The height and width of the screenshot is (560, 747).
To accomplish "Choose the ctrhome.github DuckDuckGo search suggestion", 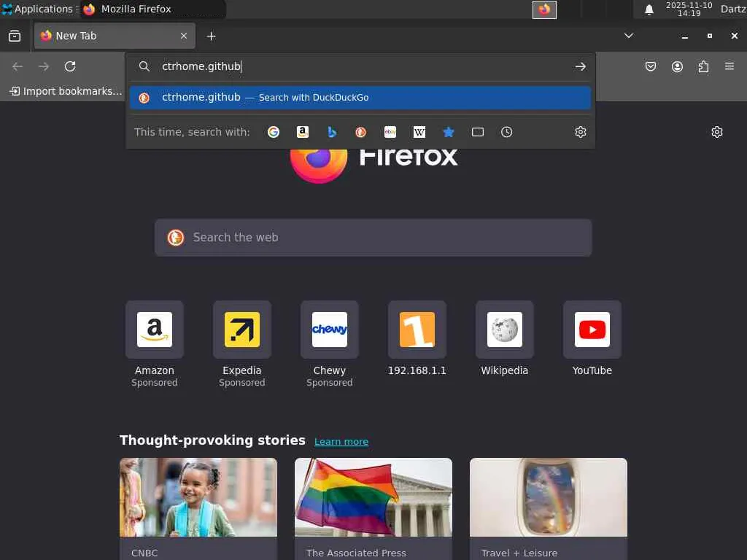I will tap(360, 98).
